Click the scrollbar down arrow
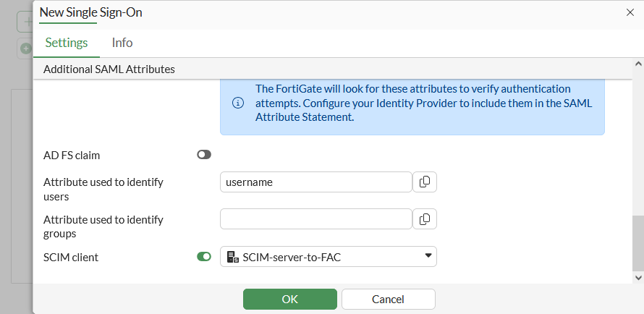This screenshot has width=644, height=314. [x=637, y=277]
